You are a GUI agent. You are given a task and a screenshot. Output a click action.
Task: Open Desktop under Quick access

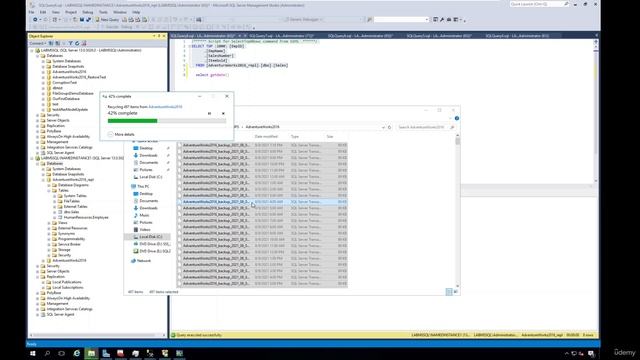pyautogui.click(x=146, y=148)
